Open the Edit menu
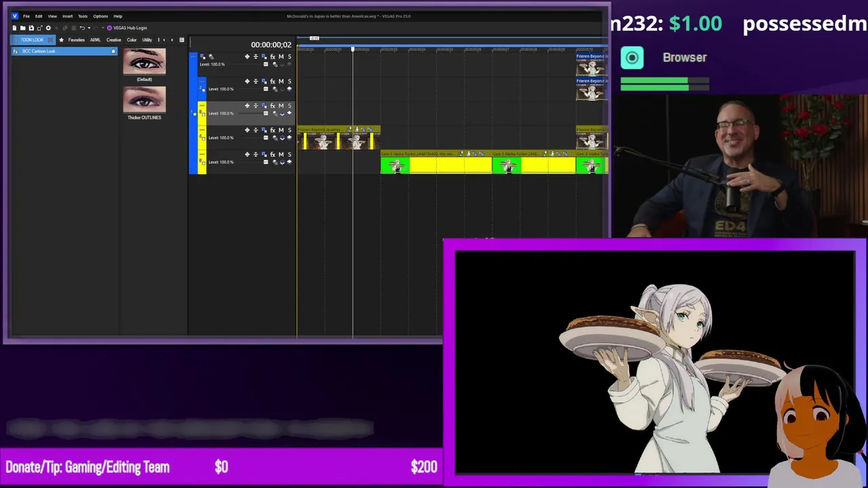 coord(39,16)
